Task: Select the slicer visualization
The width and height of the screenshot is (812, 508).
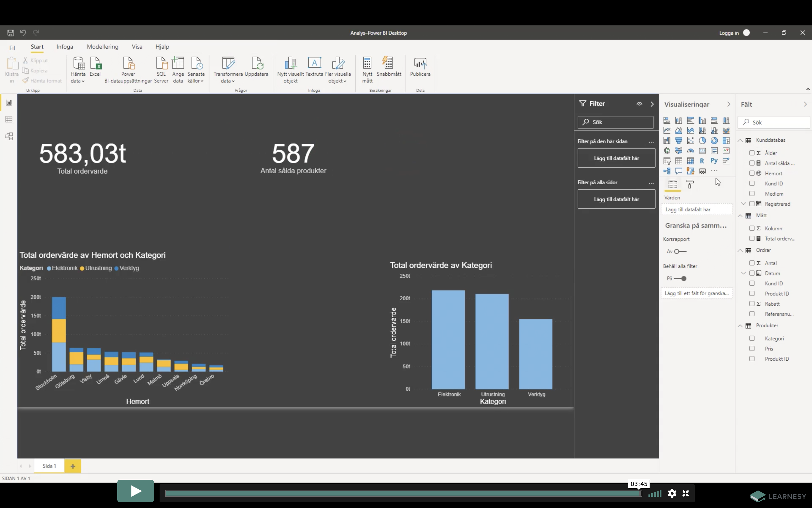Action: click(x=667, y=161)
